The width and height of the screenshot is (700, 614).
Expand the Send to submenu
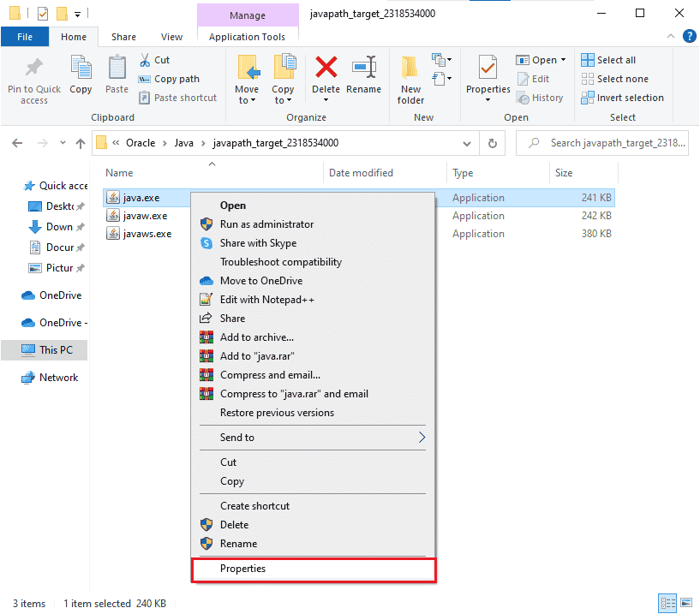coord(313,438)
